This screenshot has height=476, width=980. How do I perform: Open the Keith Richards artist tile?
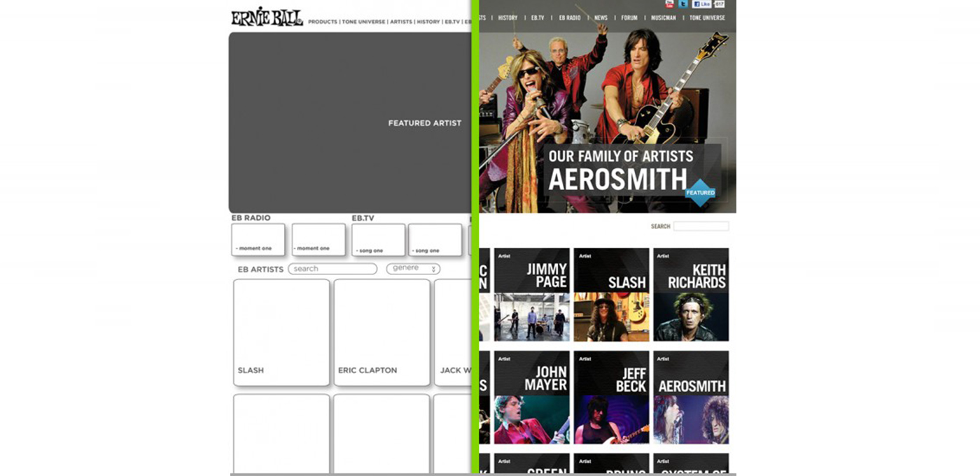pyautogui.click(x=691, y=295)
